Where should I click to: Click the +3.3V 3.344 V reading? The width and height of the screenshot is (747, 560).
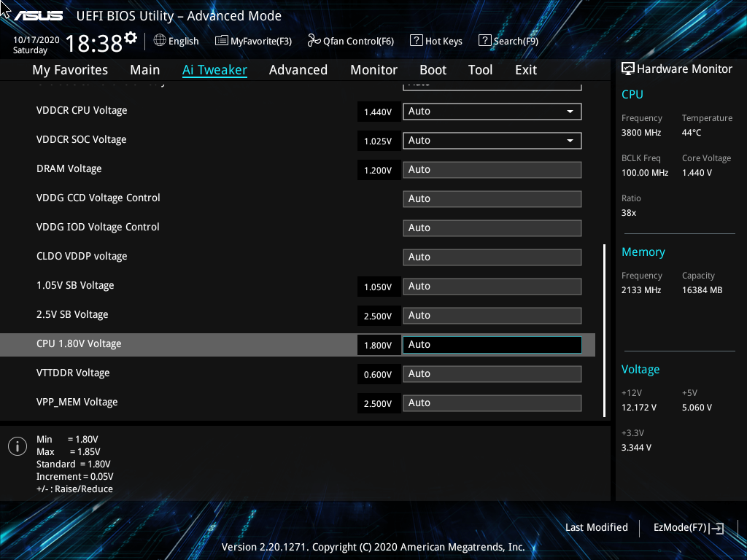[x=636, y=448]
